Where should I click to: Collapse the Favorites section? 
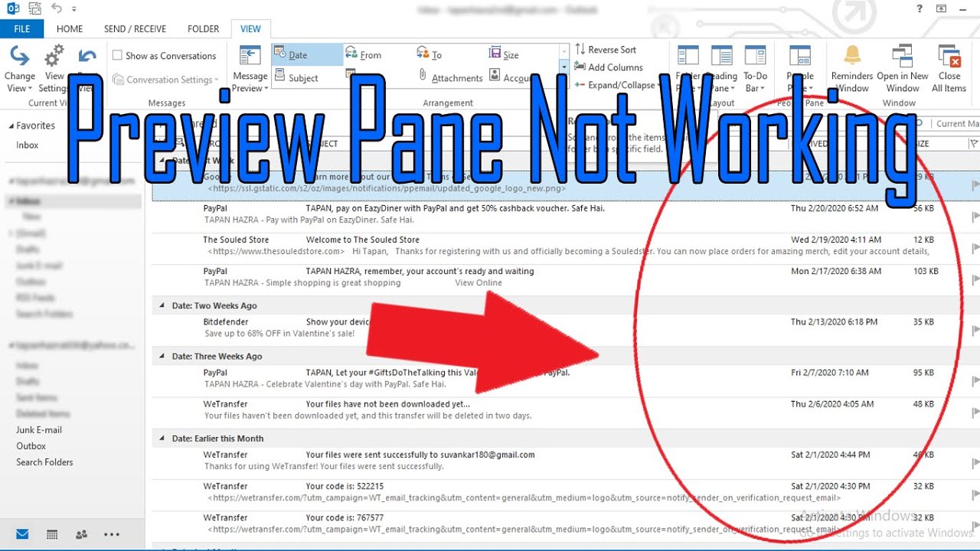click(x=11, y=126)
